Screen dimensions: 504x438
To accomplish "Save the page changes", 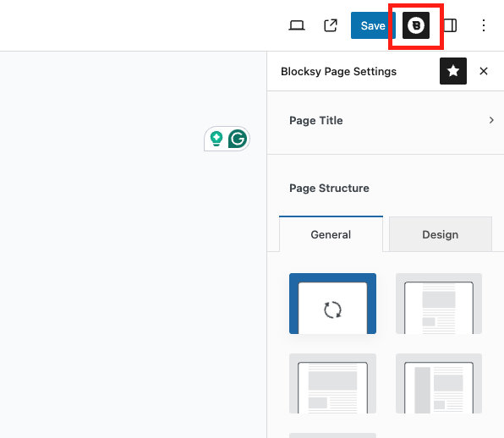I will 373,25.
